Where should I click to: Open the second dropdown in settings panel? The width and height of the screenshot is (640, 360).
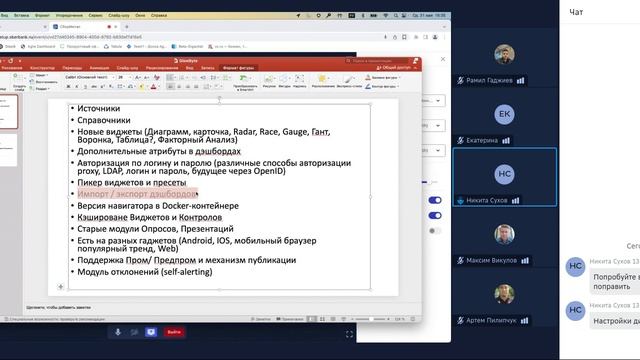pos(433,126)
